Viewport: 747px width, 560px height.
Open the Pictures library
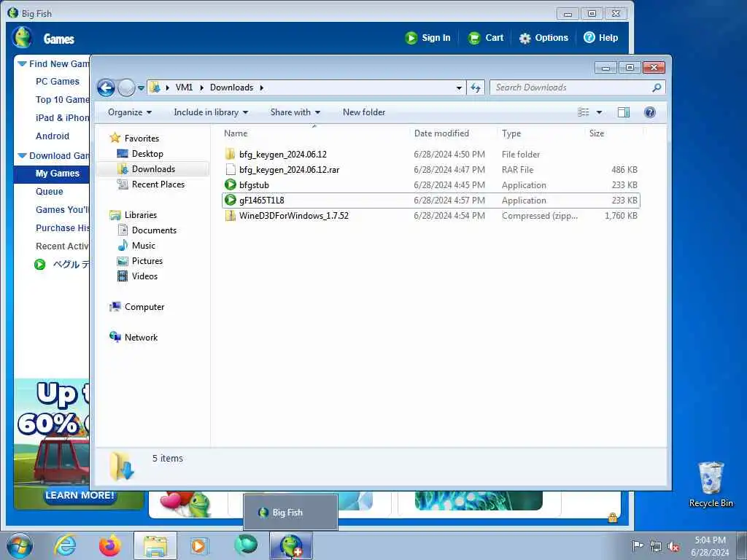point(147,260)
